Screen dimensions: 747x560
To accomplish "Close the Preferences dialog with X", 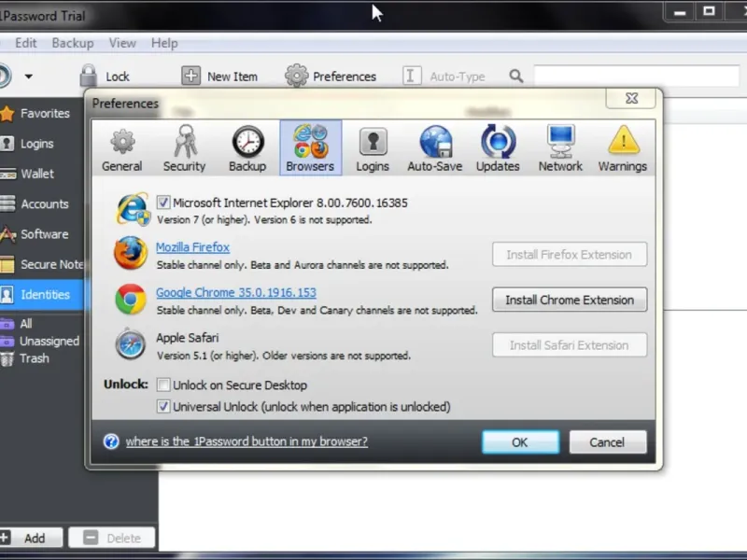I will (x=632, y=99).
